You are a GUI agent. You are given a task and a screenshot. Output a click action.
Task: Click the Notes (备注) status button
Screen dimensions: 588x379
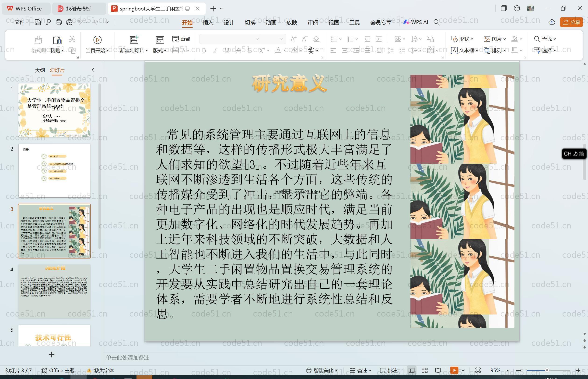click(x=360, y=370)
